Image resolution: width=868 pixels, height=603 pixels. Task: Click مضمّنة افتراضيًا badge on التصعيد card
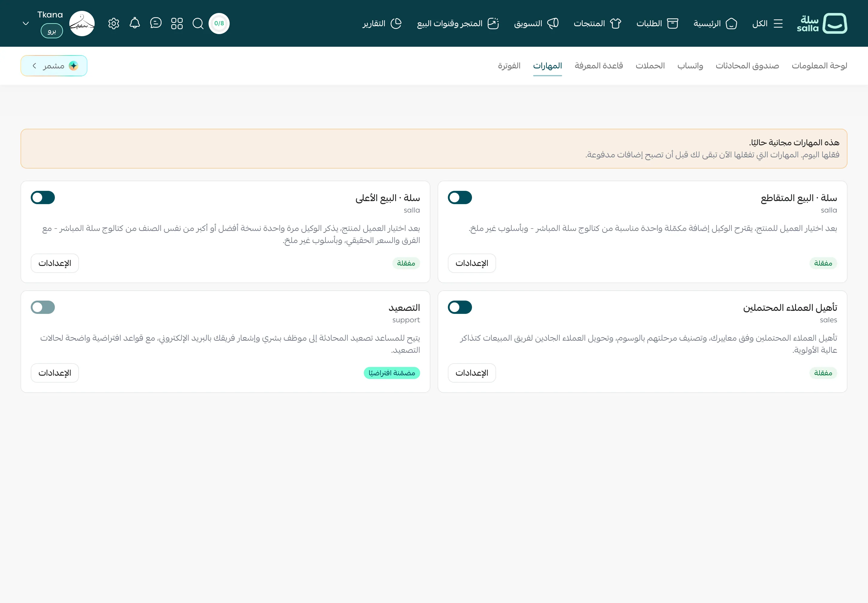pos(392,373)
